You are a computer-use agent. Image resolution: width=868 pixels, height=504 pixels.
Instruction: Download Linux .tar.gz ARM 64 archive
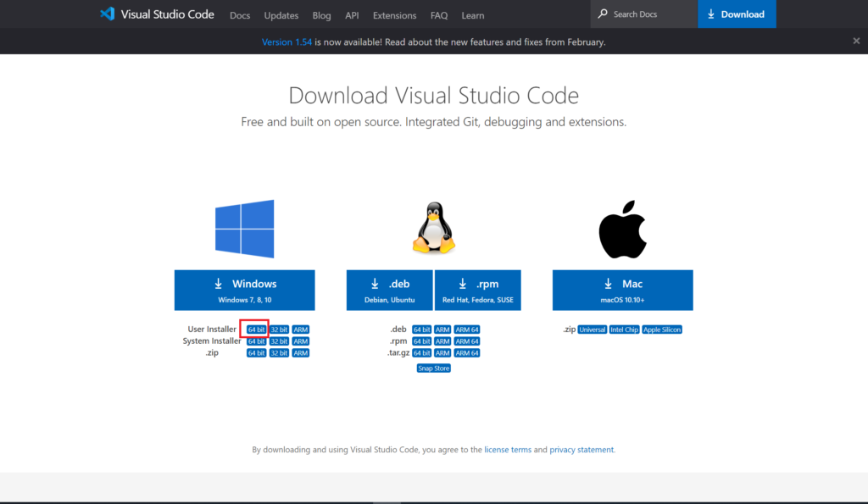coord(467,353)
